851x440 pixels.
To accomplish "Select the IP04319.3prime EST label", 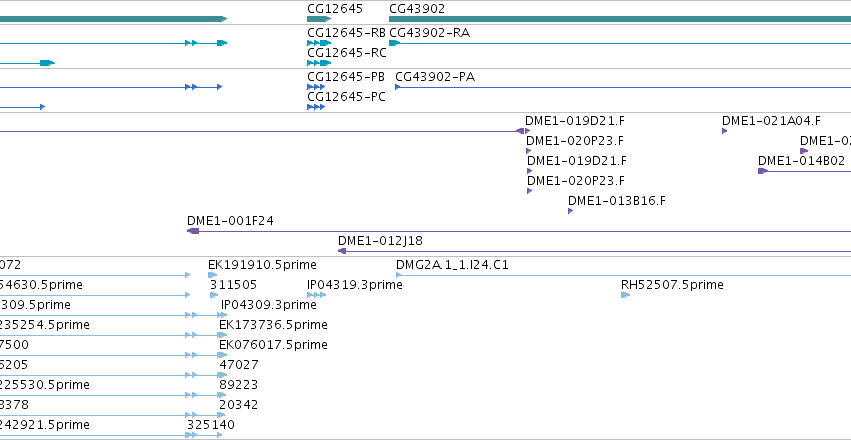I will click(354, 285).
